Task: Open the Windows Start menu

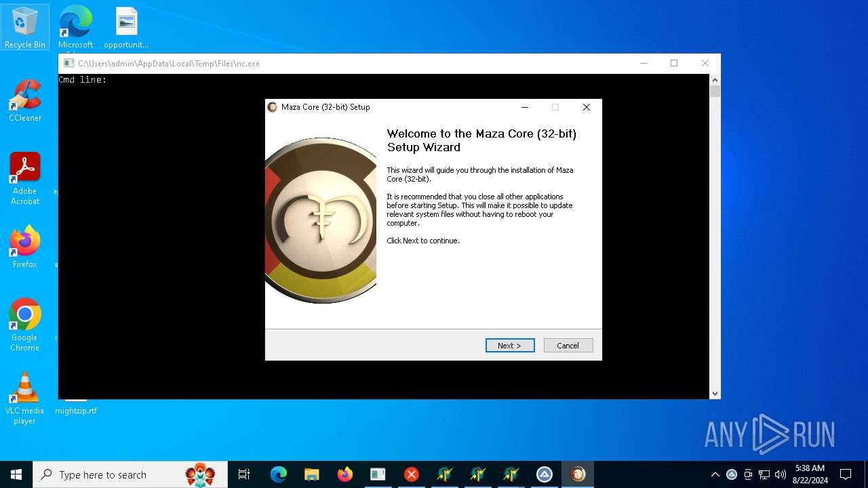Action: point(16,474)
